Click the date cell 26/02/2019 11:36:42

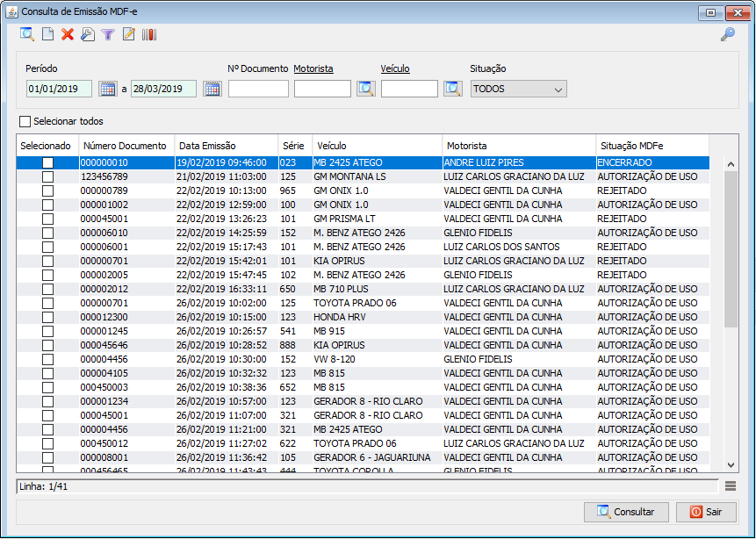coord(227,457)
